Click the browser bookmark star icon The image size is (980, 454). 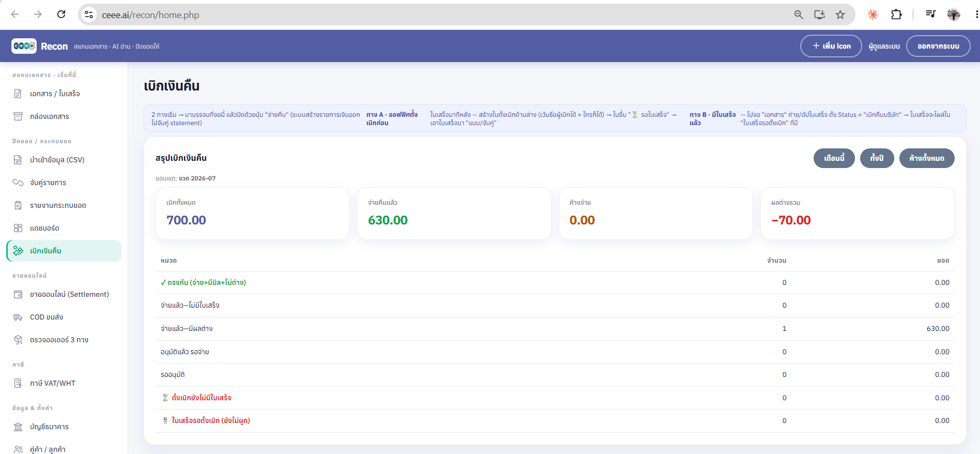click(841, 14)
